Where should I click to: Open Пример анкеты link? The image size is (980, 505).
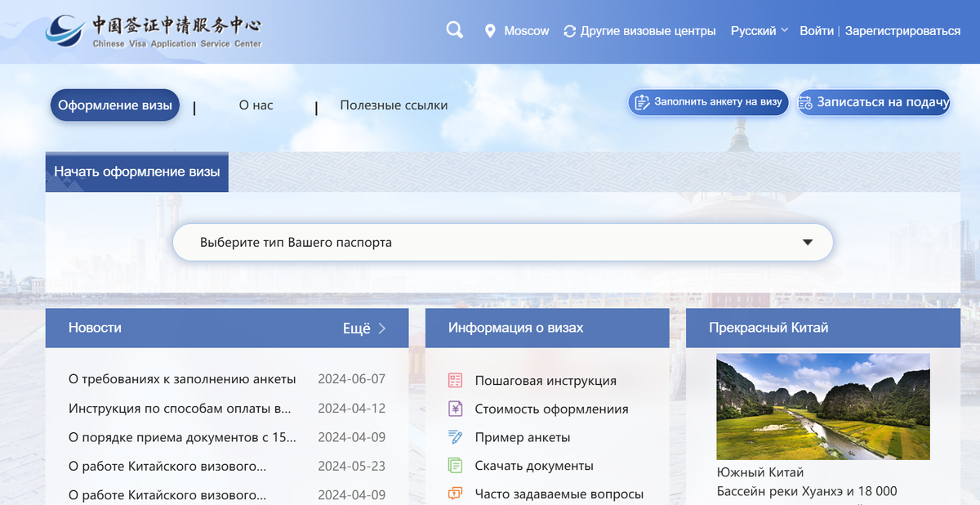click(x=523, y=438)
